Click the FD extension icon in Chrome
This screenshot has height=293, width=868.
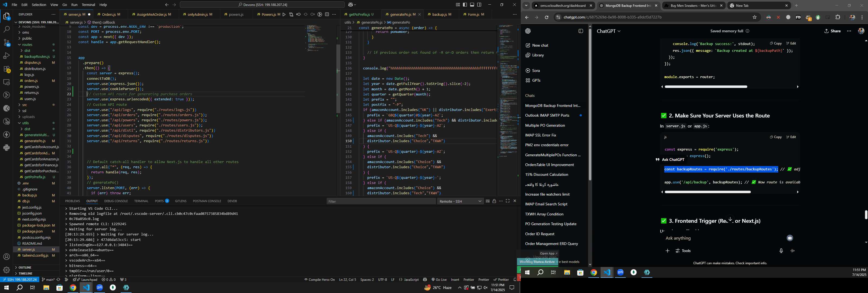coord(798,18)
